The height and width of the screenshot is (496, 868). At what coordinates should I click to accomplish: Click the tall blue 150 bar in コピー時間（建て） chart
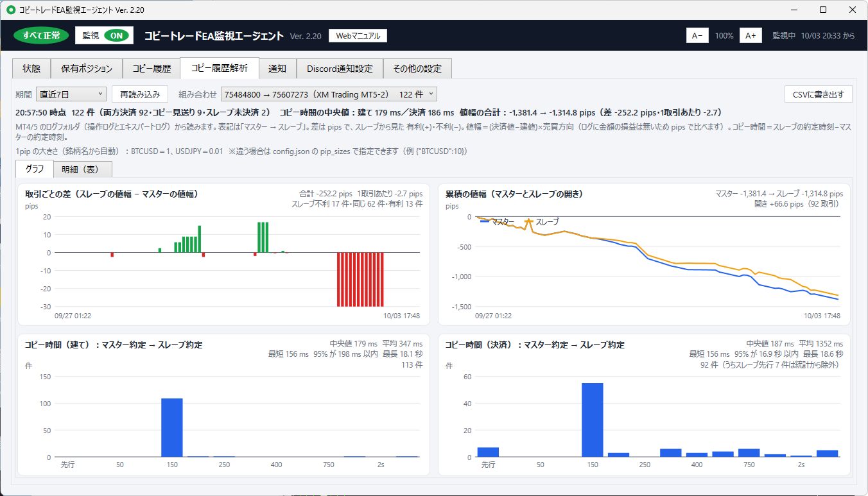pyautogui.click(x=171, y=427)
